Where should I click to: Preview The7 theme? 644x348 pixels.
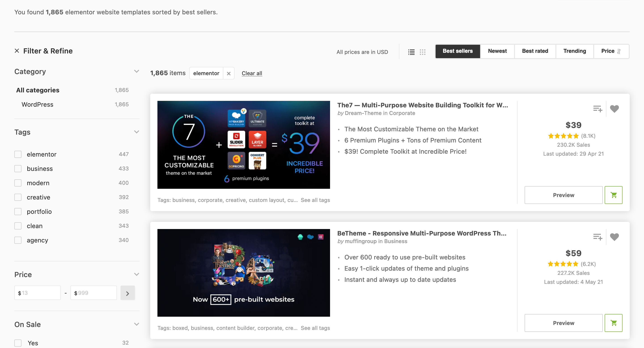click(x=563, y=195)
